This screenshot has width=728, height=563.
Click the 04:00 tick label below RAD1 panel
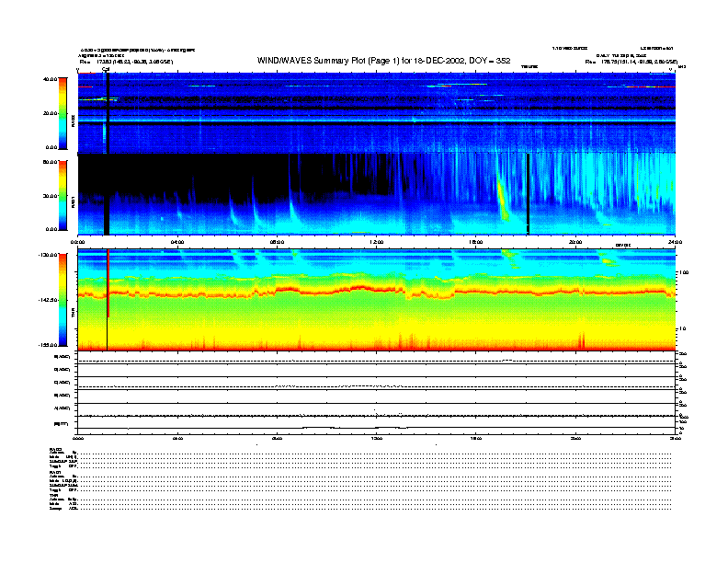[177, 242]
